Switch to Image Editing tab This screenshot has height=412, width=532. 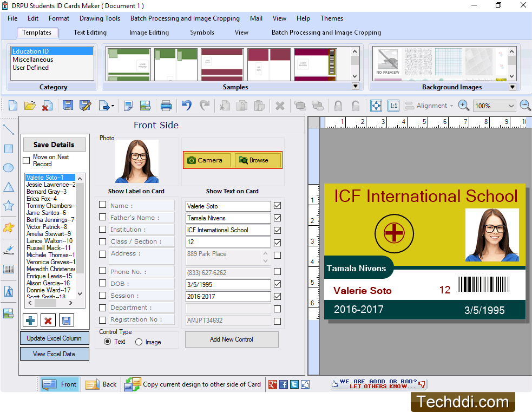[x=149, y=32]
